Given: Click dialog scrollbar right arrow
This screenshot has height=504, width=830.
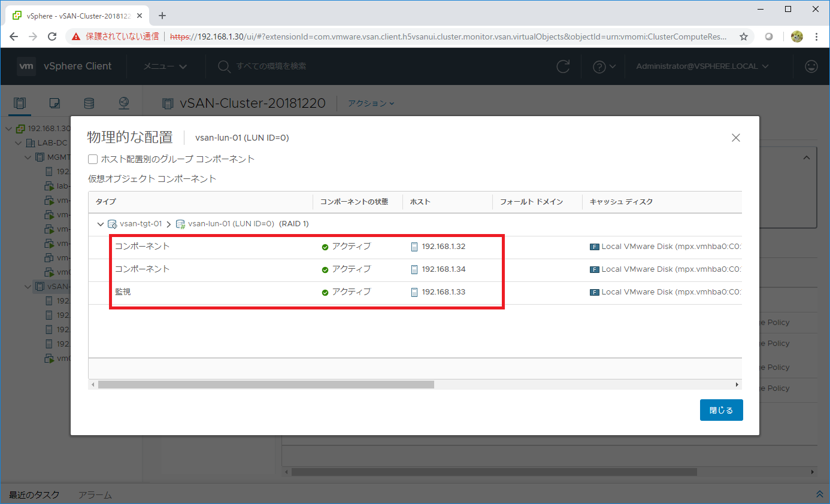Looking at the screenshot, I should (737, 384).
